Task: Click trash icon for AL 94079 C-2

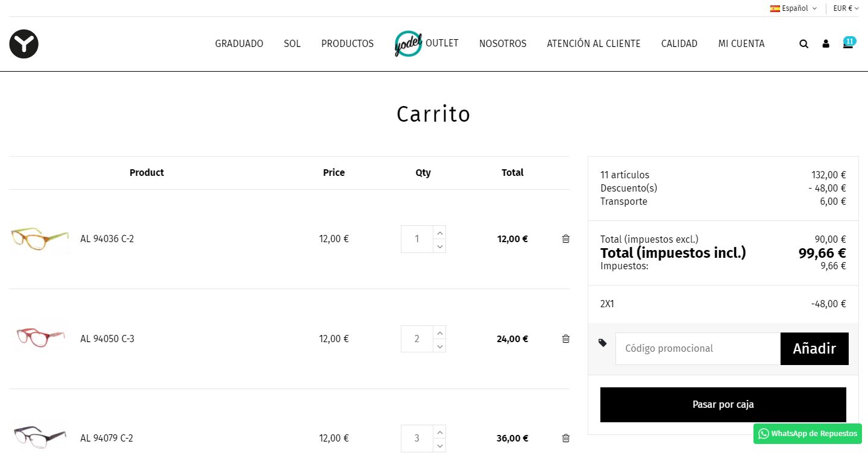Action: point(565,438)
